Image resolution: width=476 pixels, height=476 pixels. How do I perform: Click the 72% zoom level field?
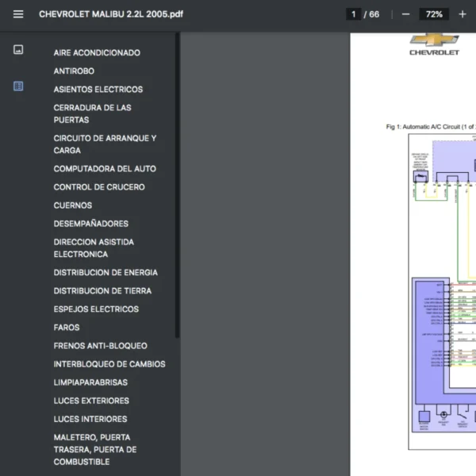434,14
